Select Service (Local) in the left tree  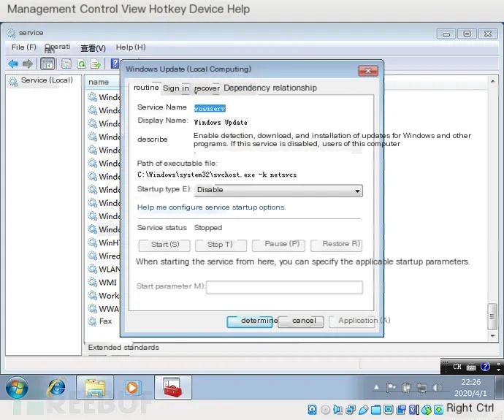coord(40,80)
